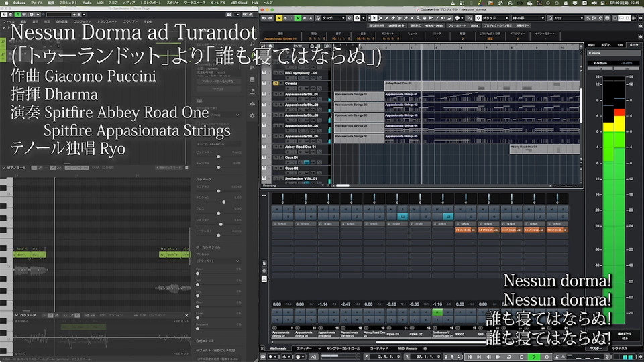Toggle the highlighted button on Opus 01 track
The image size is (644, 362).
pos(306,162)
